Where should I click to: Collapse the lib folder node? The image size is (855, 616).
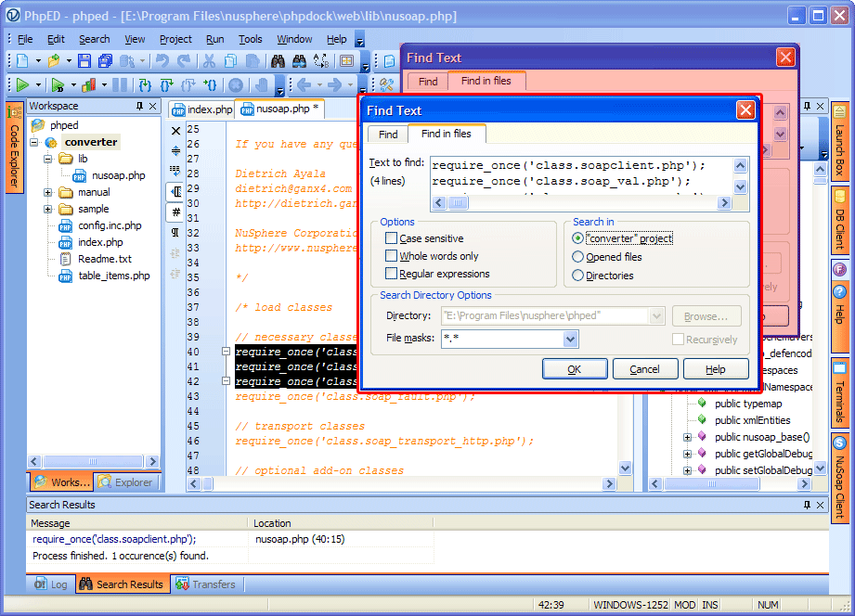click(x=48, y=159)
